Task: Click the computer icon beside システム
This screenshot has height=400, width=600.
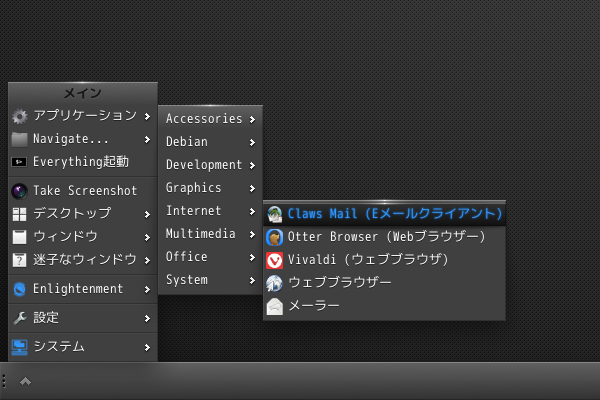Action: (x=20, y=347)
